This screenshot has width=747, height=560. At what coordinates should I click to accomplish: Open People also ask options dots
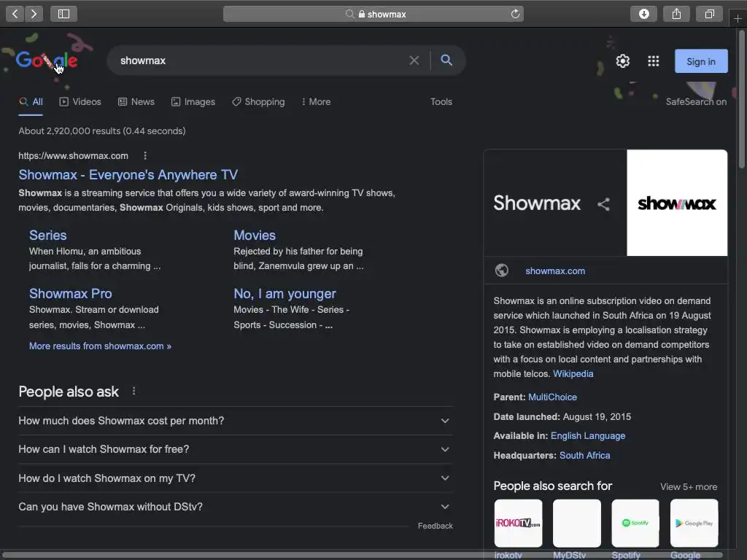[x=134, y=391]
